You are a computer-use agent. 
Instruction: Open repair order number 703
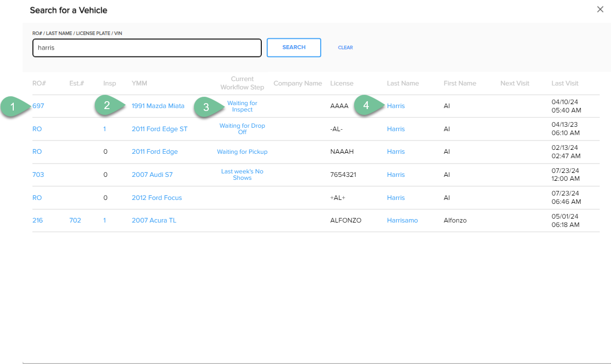[38, 175]
